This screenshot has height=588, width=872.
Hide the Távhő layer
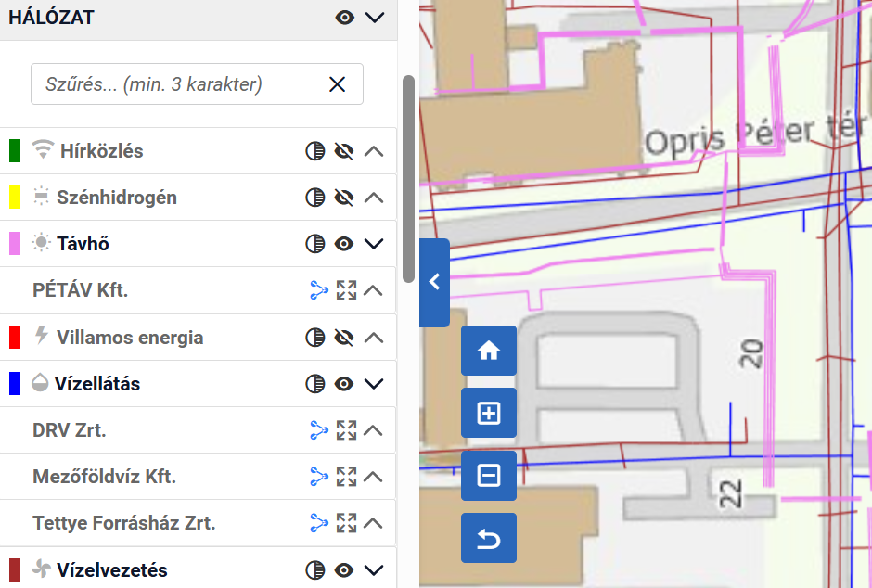click(x=344, y=244)
